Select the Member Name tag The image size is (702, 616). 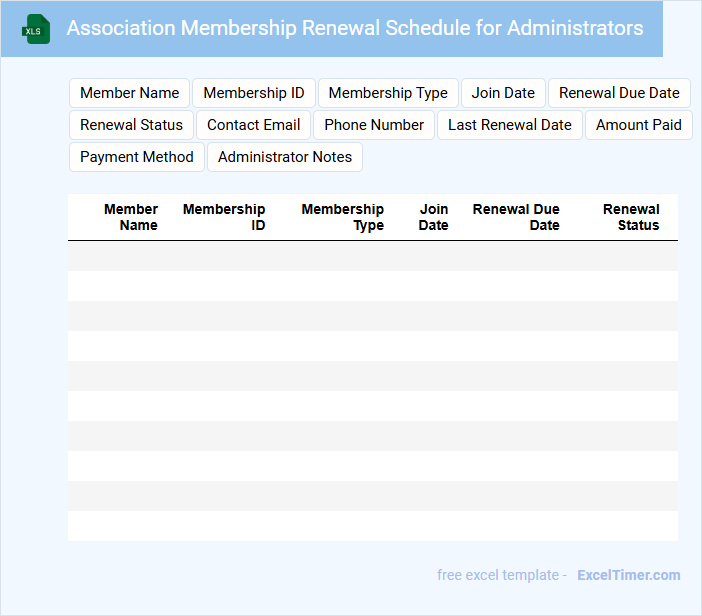129,93
